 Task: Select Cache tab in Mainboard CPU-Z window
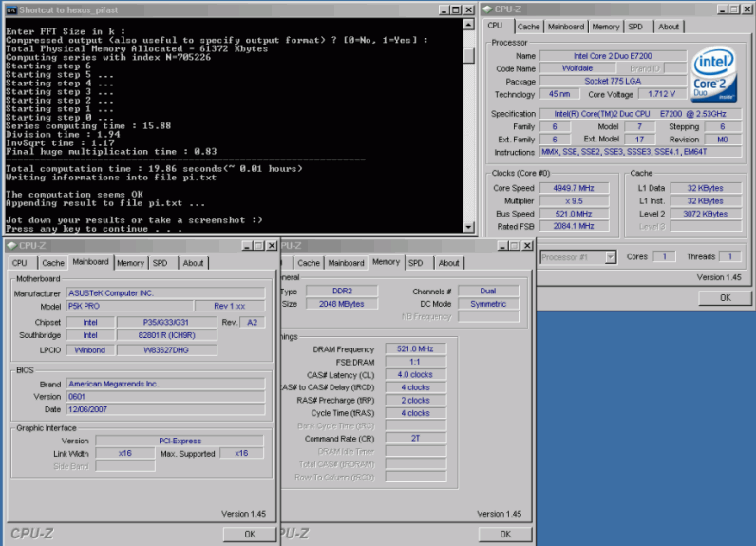coord(53,263)
